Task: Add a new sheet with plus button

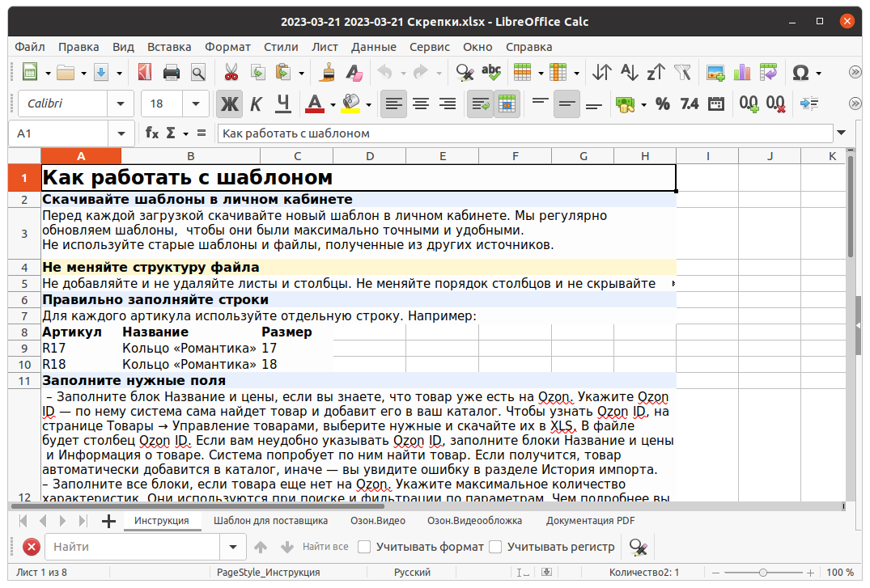Action: point(108,521)
